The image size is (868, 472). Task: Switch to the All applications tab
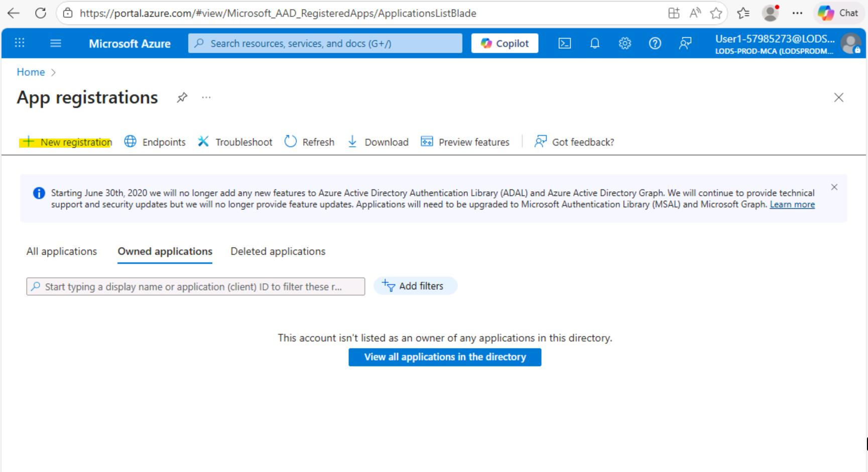(x=61, y=252)
